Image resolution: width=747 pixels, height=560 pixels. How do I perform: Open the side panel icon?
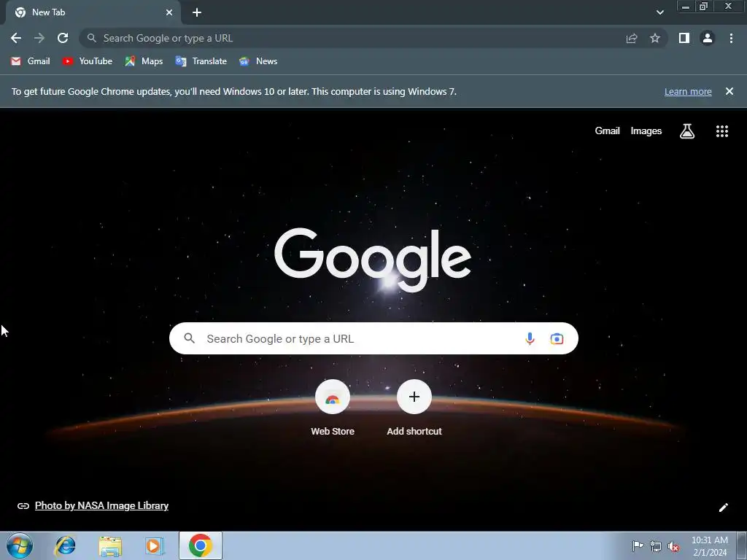point(684,38)
